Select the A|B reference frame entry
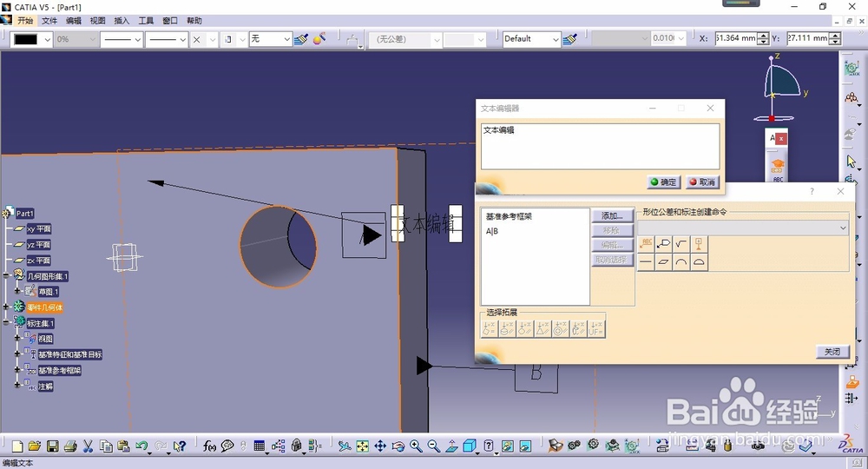Image resolution: width=868 pixels, height=469 pixels. pyautogui.click(x=492, y=231)
